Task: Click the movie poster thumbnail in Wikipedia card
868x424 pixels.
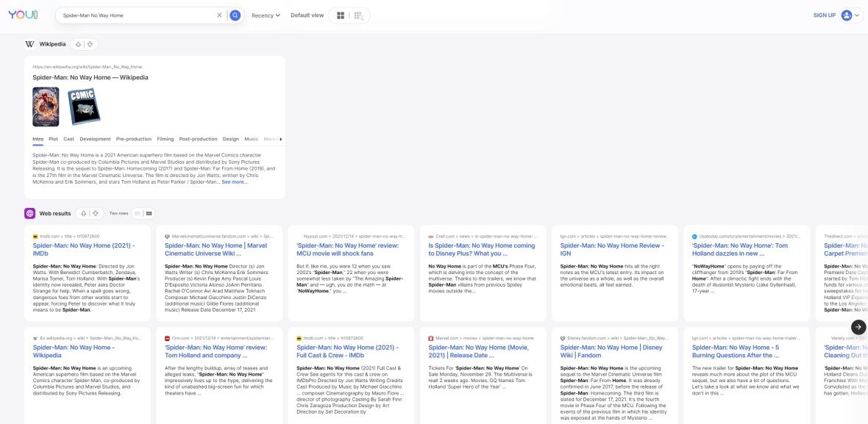Action: tap(46, 107)
